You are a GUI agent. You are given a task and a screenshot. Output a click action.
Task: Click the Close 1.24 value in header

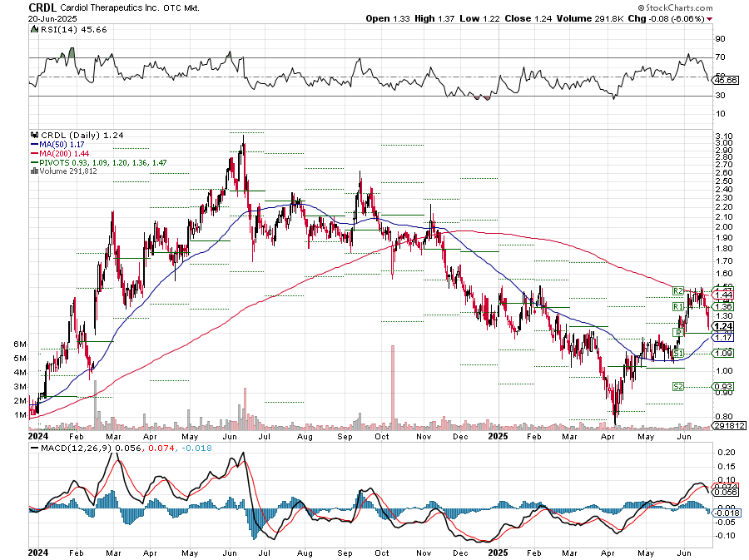(x=528, y=18)
